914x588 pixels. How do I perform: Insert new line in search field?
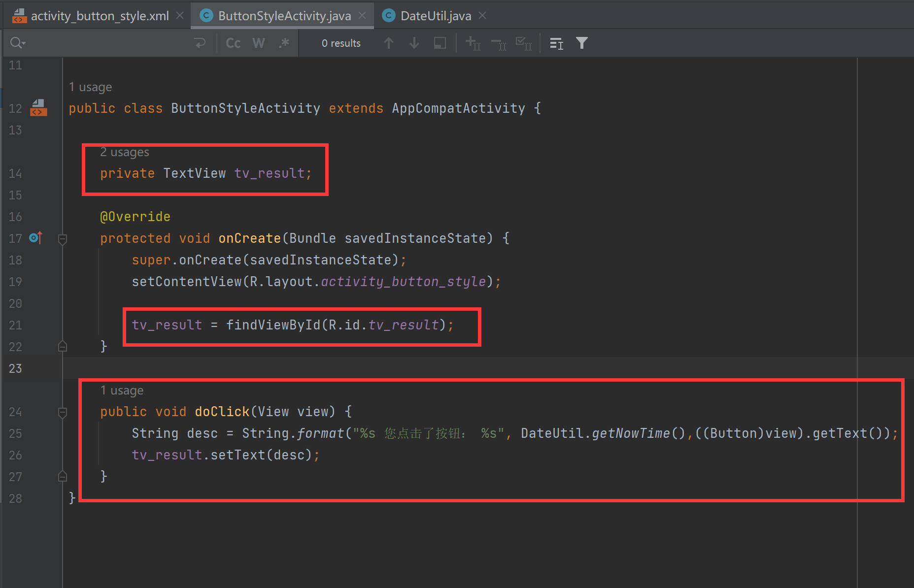[200, 43]
